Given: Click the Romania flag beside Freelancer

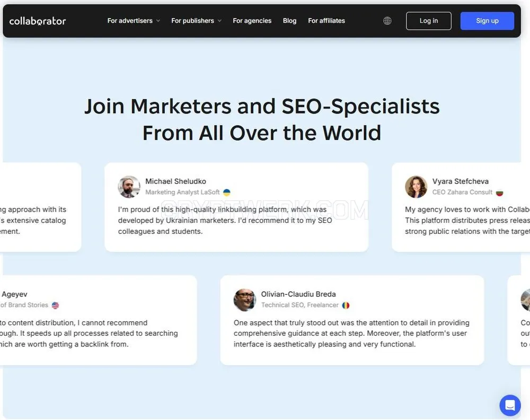Looking at the screenshot, I should click(x=346, y=305).
